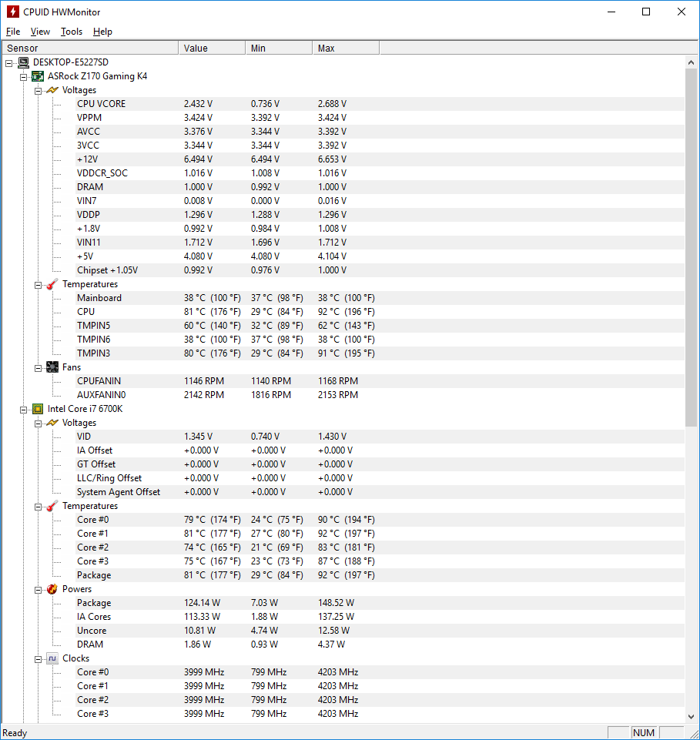The height and width of the screenshot is (740, 700).
Task: Select the TMPIN3 temperature row
Action: click(380, 353)
